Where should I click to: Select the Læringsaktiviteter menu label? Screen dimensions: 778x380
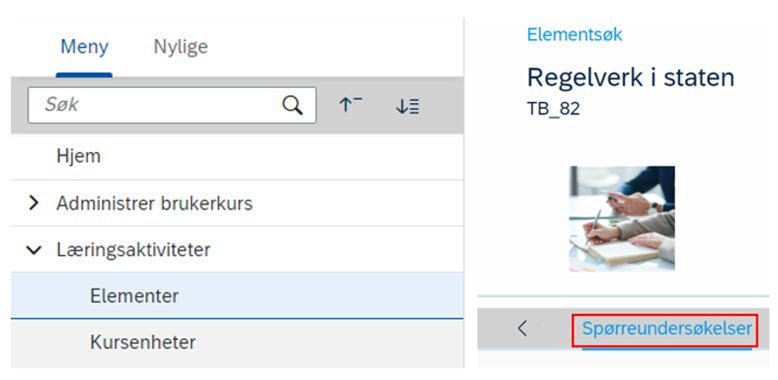point(133,250)
